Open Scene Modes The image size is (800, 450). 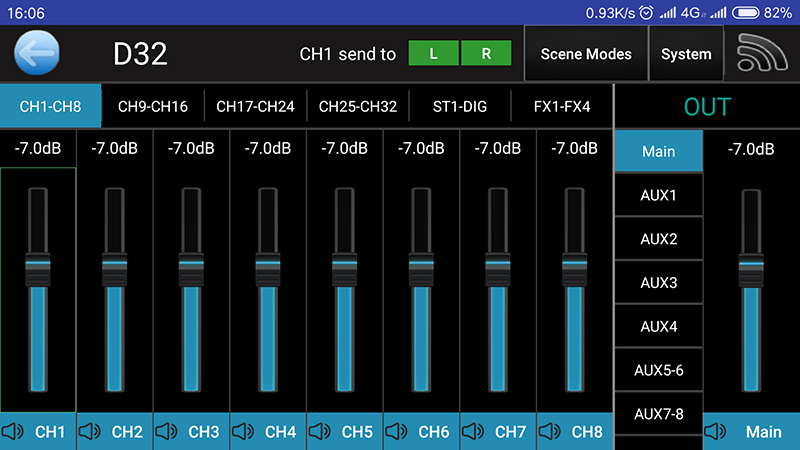click(x=586, y=54)
